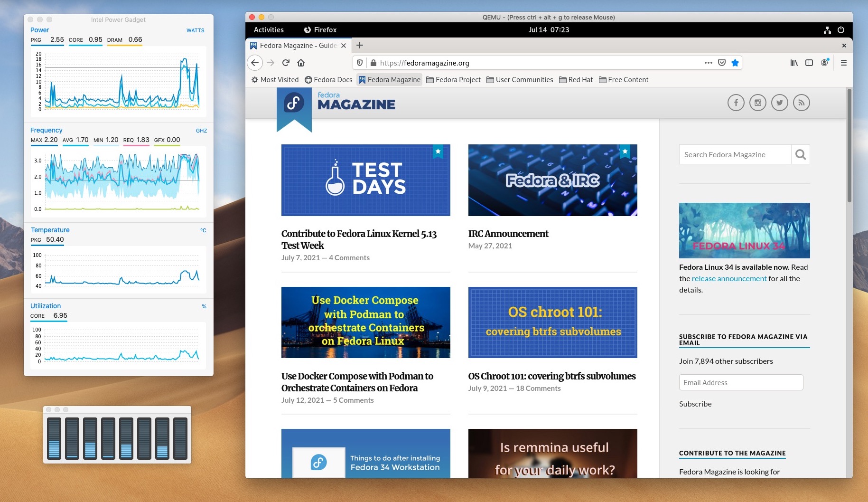Open the Firefox hamburger menu
Screen dimensions: 868x502
(843, 63)
